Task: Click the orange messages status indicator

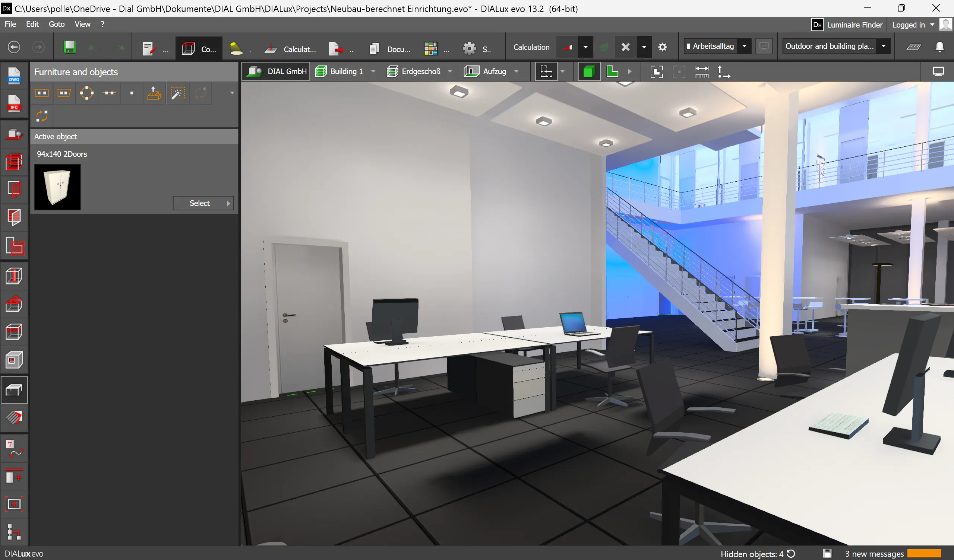Action: tap(924, 553)
